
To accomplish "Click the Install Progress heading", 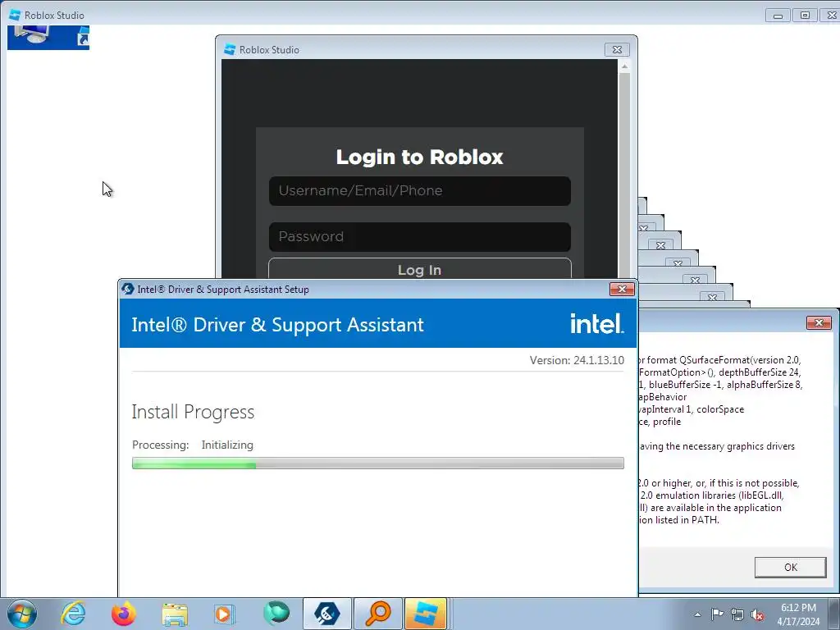I will [193, 412].
